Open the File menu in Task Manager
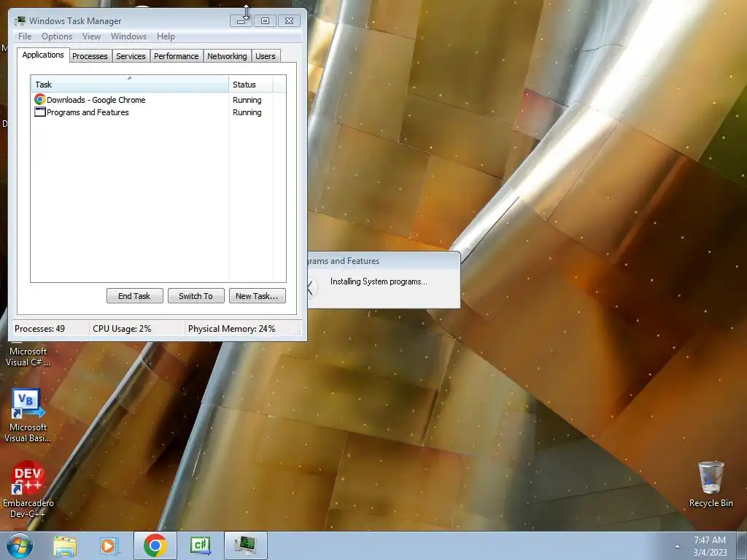The height and width of the screenshot is (560, 747). pyautogui.click(x=25, y=36)
